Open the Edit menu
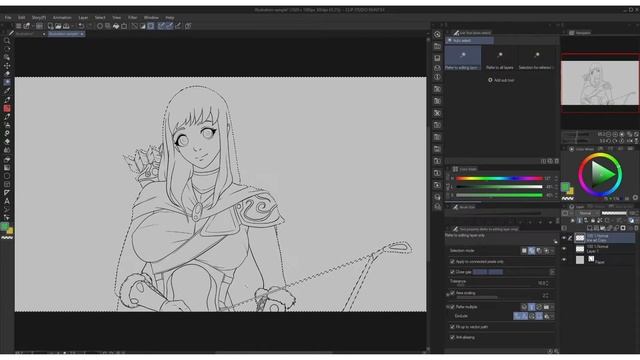The image size is (640, 360). (x=21, y=18)
